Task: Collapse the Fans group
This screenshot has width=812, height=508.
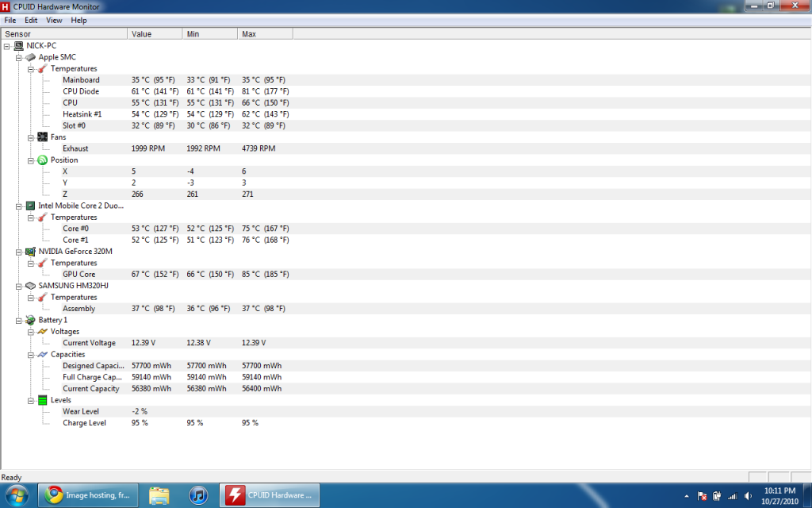Action: tap(31, 137)
